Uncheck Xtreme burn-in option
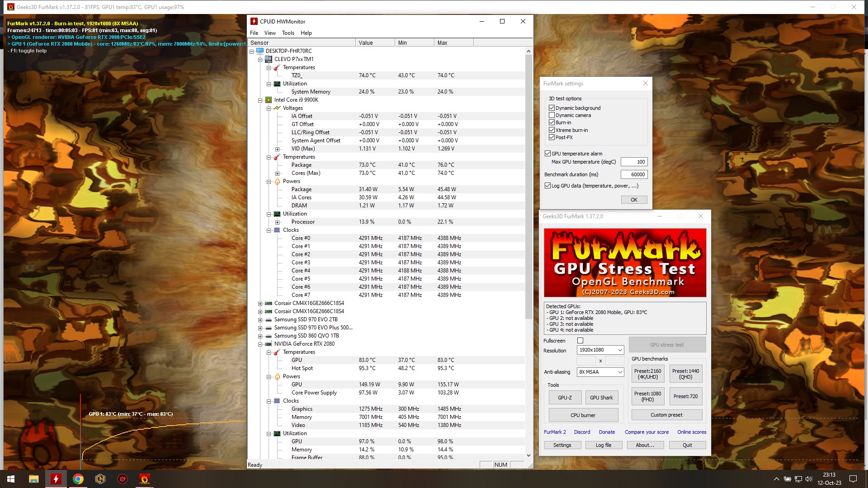The width and height of the screenshot is (868, 488). 552,130
